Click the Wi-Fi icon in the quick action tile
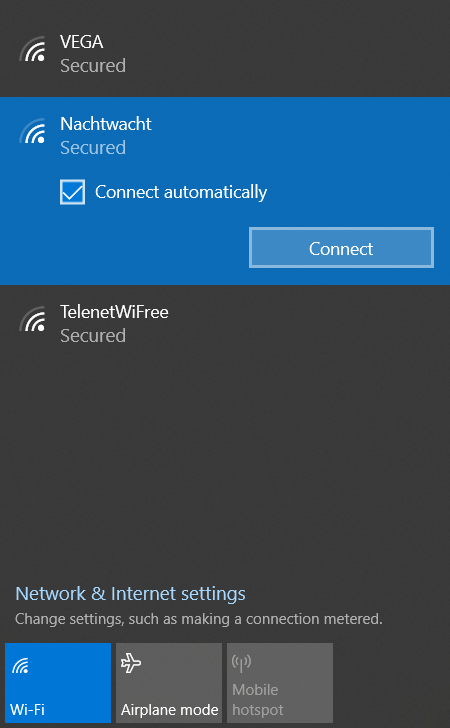Image resolution: width=450 pixels, height=728 pixels. click(20, 666)
